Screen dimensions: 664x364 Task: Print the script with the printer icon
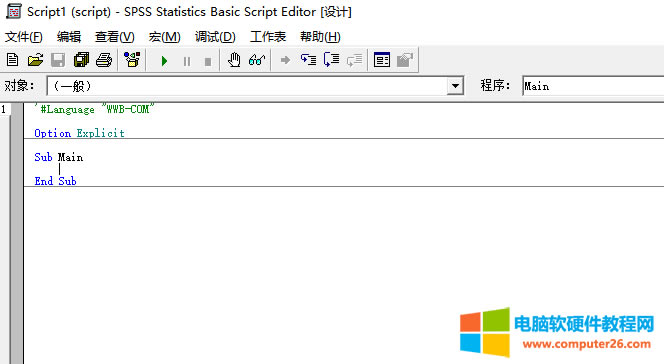(104, 60)
